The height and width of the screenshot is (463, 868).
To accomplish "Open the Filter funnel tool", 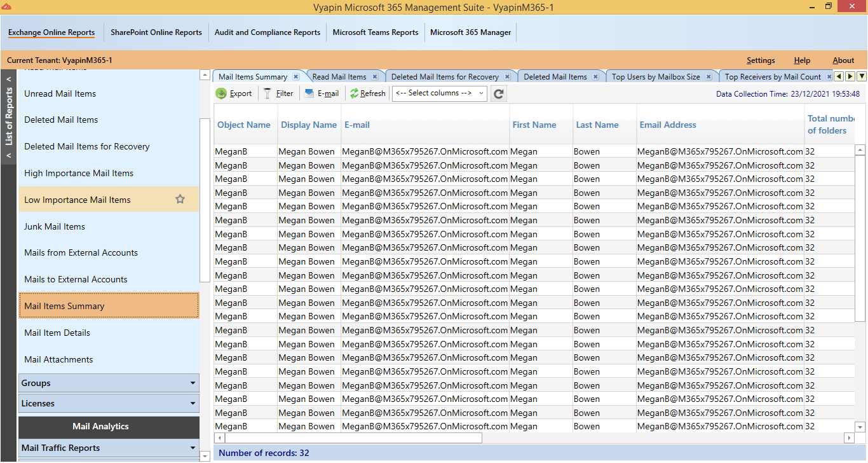I will click(x=268, y=93).
